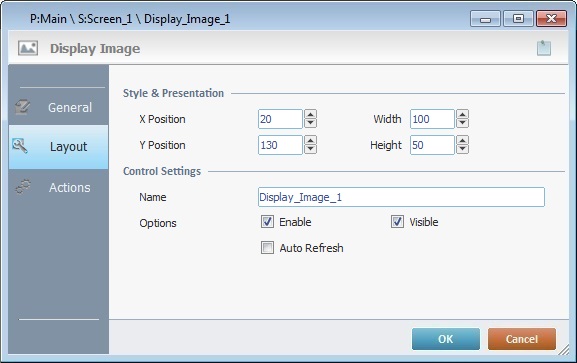Click the notes clipboard icon in header
The width and height of the screenshot is (577, 363).
coord(544,48)
